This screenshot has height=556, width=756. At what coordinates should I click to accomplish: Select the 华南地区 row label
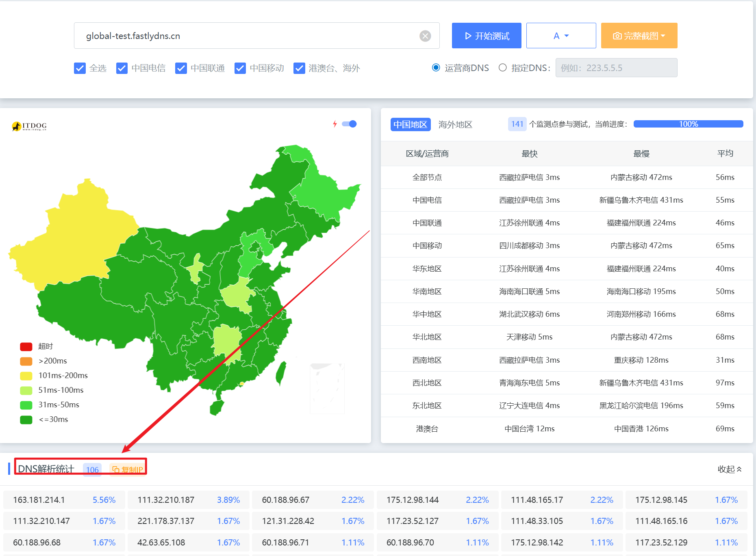(x=427, y=291)
